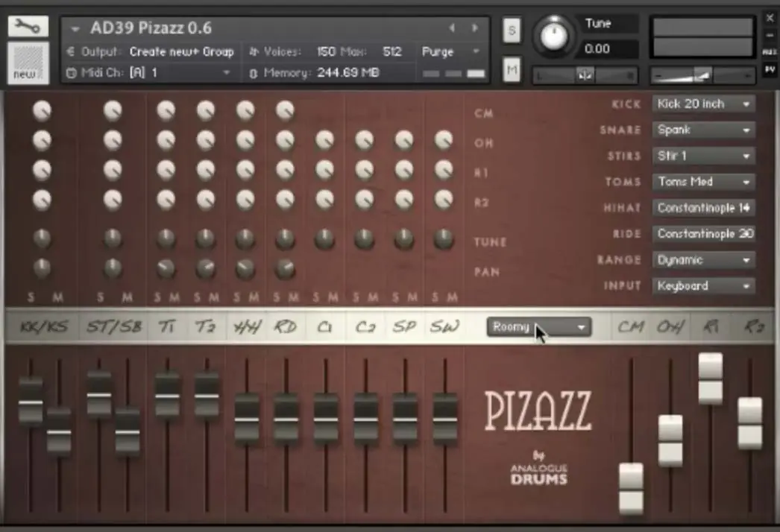This screenshot has height=532, width=780.
Task: Mute the SW channel
Action: click(x=452, y=297)
